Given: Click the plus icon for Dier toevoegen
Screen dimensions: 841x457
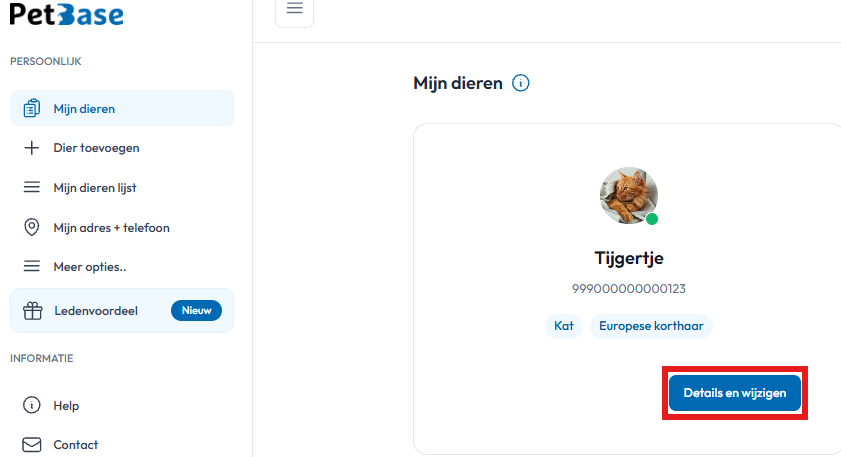Looking at the screenshot, I should click(x=32, y=148).
